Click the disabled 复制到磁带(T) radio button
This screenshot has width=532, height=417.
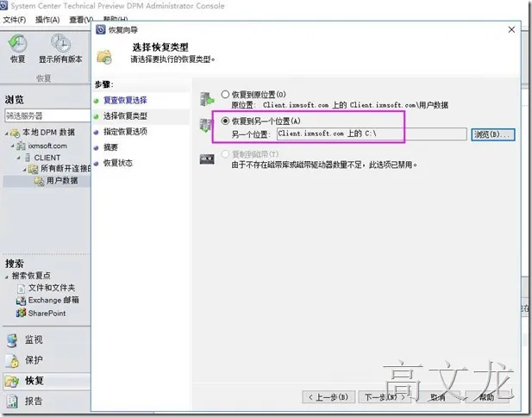[x=225, y=154]
